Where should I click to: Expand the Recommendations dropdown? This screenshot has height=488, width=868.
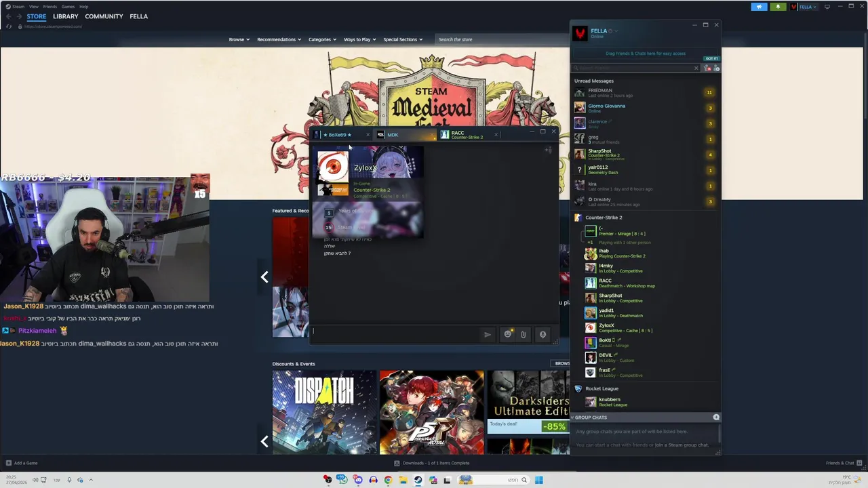coord(279,39)
